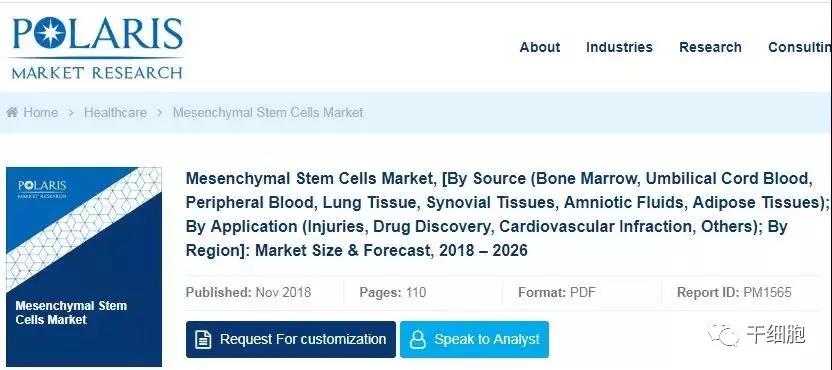Open the About menu
The height and width of the screenshot is (370, 832).
coord(540,47)
